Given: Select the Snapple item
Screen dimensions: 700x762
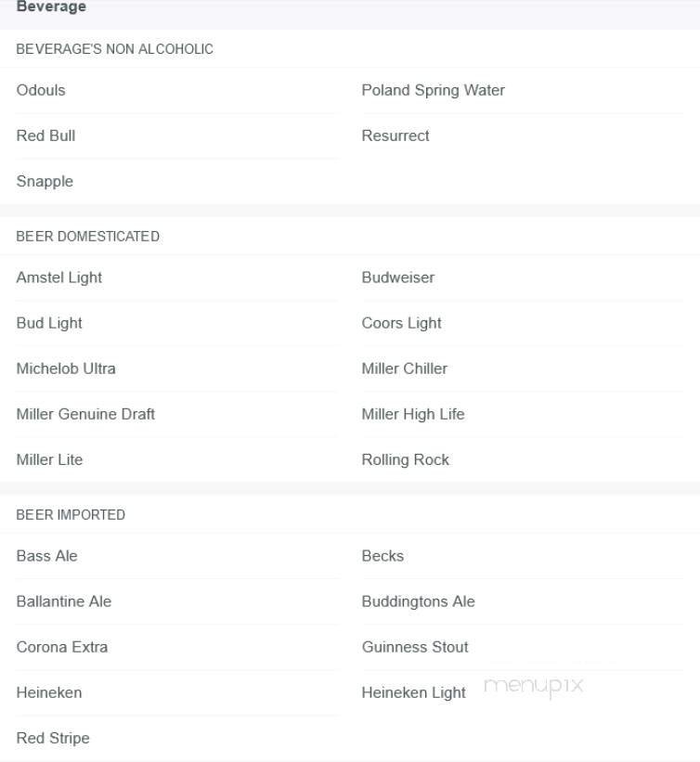Looking at the screenshot, I should 45,181.
